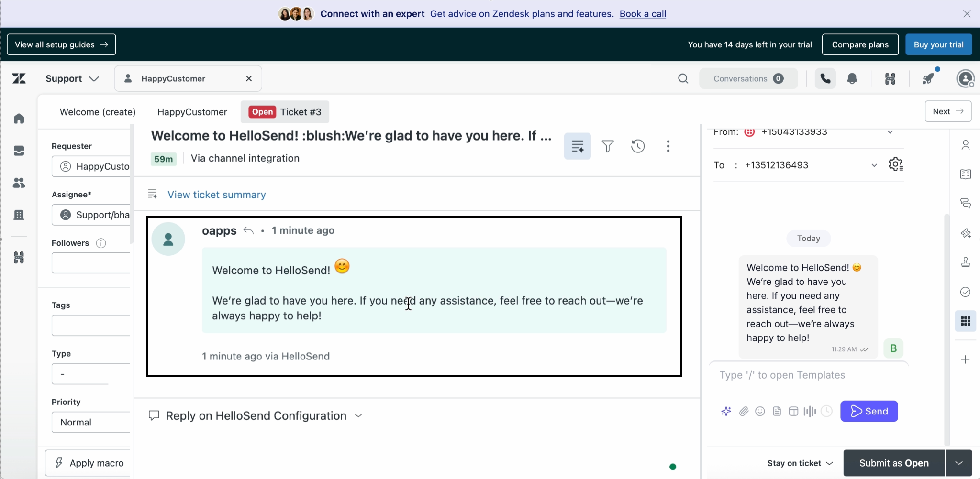The width and height of the screenshot is (980, 479).
Task: Click the Submit as Open button
Action: point(894,463)
